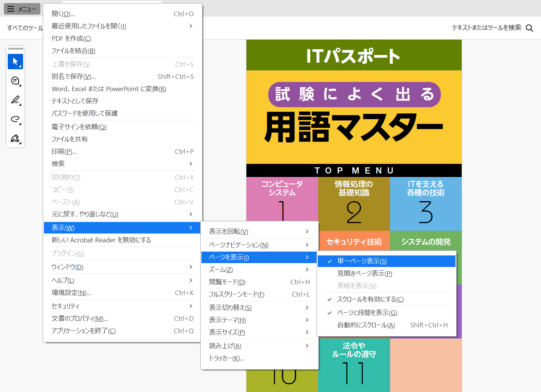Click the comment tool icon
The width and height of the screenshot is (541, 392).
coord(15,81)
